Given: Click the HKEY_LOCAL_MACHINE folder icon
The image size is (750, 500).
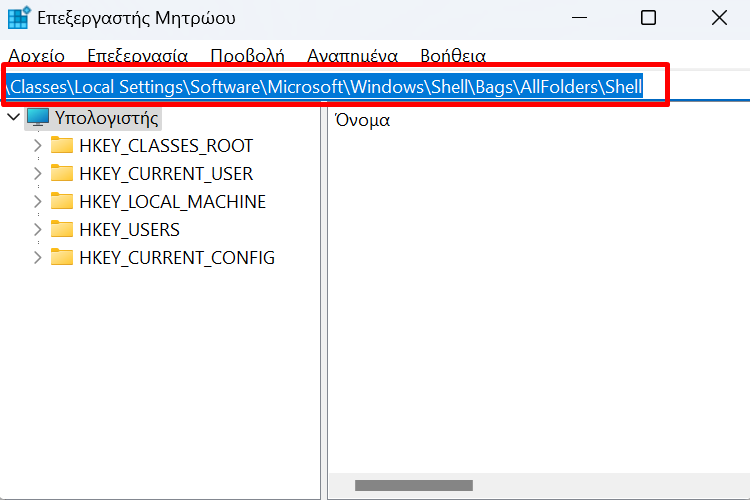Looking at the screenshot, I should pyautogui.click(x=62, y=201).
